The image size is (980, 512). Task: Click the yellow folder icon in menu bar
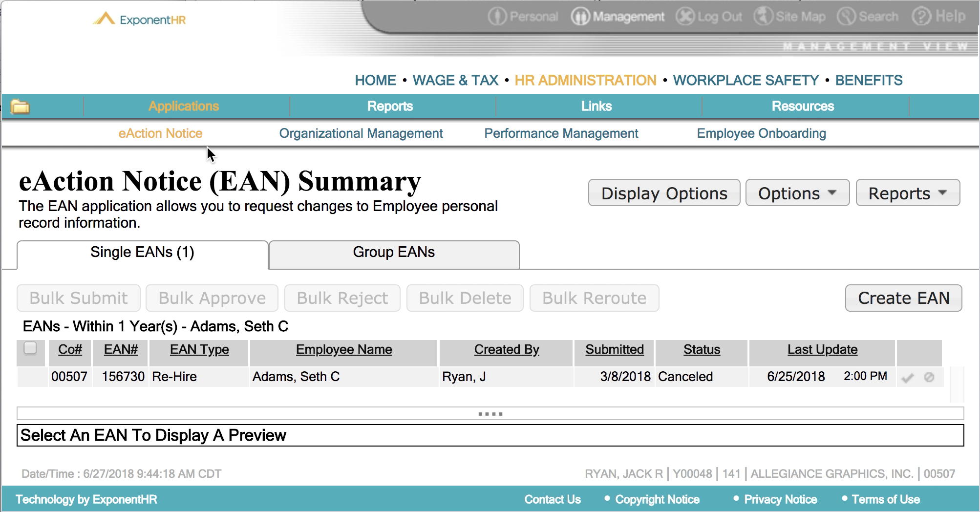20,107
